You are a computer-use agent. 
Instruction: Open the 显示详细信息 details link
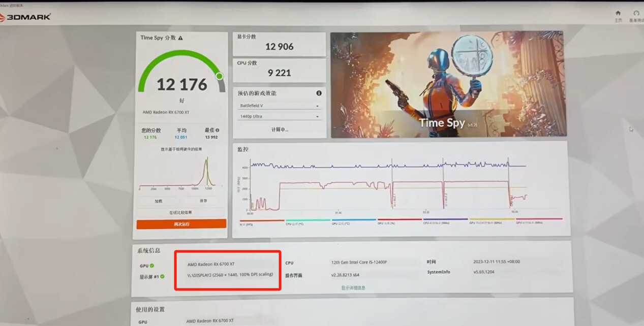[x=353, y=288]
